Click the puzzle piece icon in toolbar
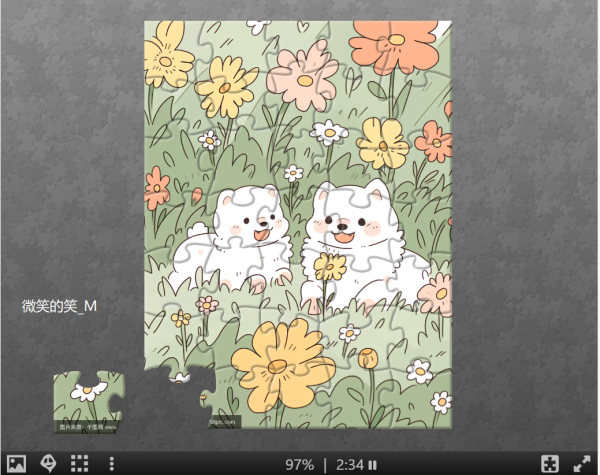Screen dimensions: 600x475 coord(549,464)
